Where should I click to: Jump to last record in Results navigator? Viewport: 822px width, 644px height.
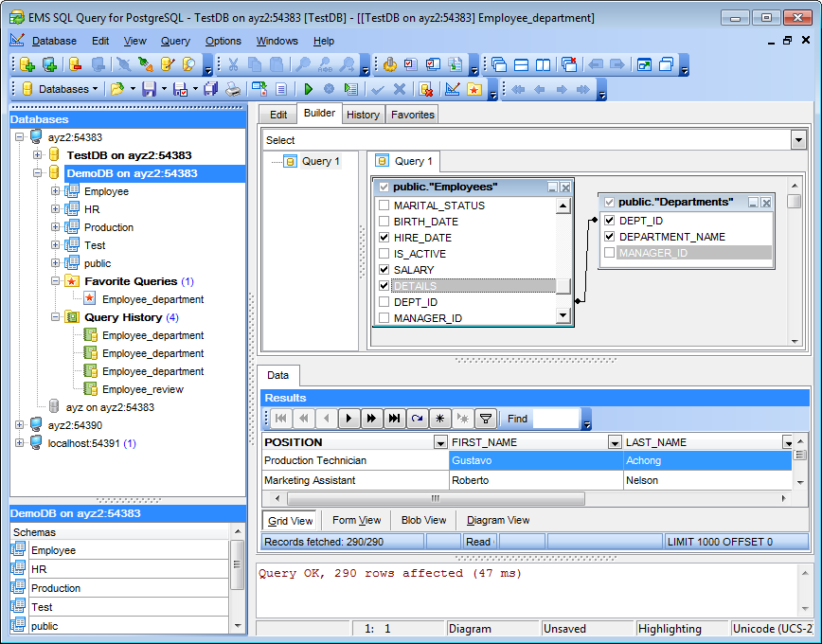pyautogui.click(x=394, y=419)
